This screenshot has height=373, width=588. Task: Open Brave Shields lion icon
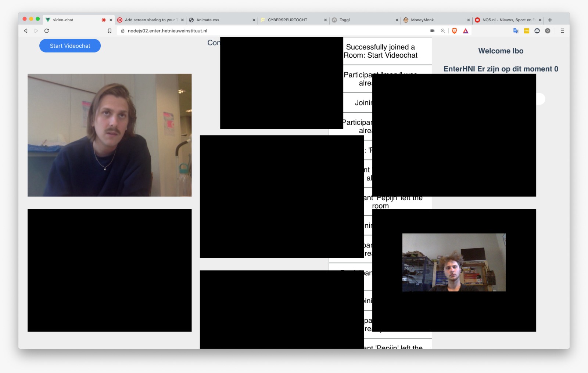click(x=455, y=31)
